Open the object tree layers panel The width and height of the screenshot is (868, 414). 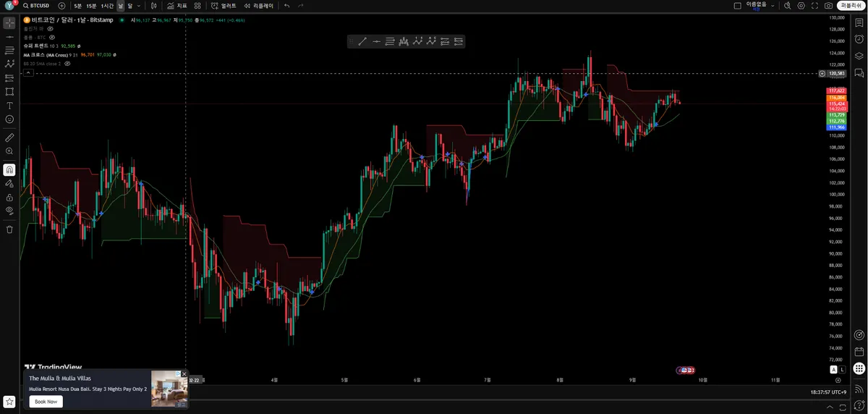click(859, 56)
